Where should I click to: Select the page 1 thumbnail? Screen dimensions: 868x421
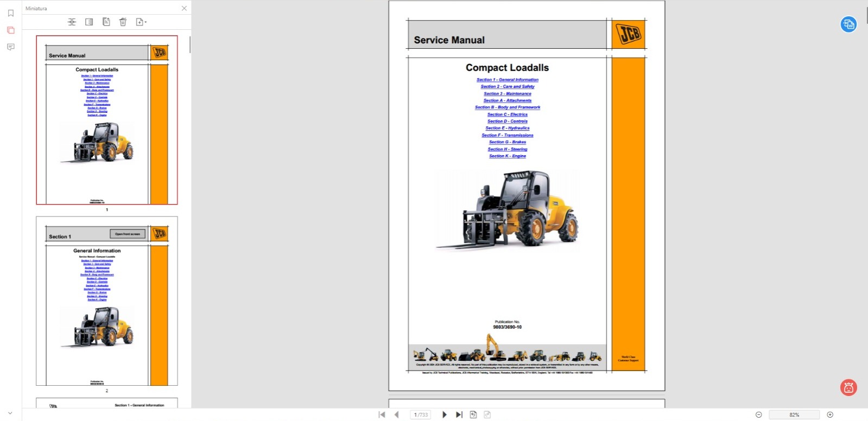107,120
